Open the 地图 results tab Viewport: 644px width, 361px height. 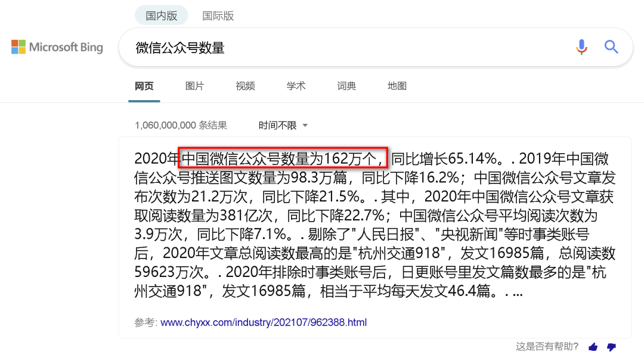[397, 86]
